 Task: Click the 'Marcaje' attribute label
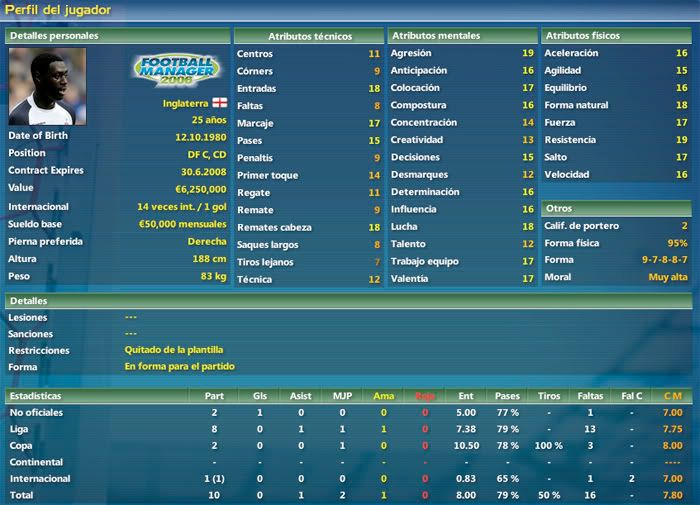[255, 124]
